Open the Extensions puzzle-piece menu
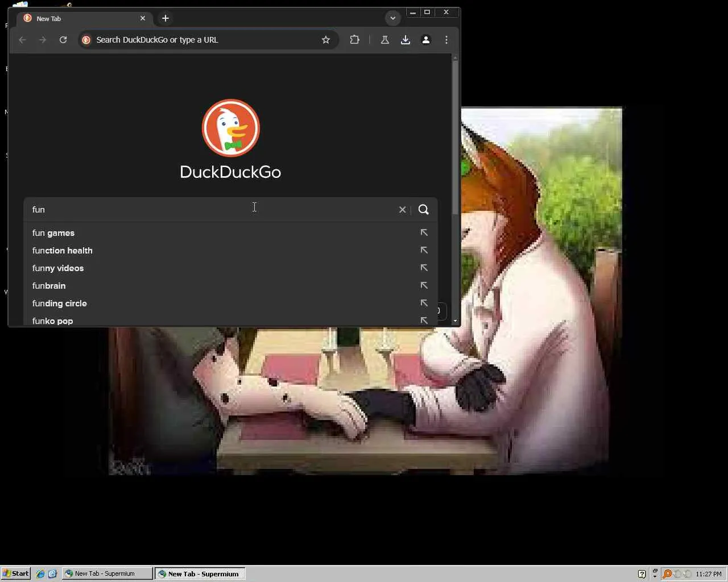 click(355, 40)
